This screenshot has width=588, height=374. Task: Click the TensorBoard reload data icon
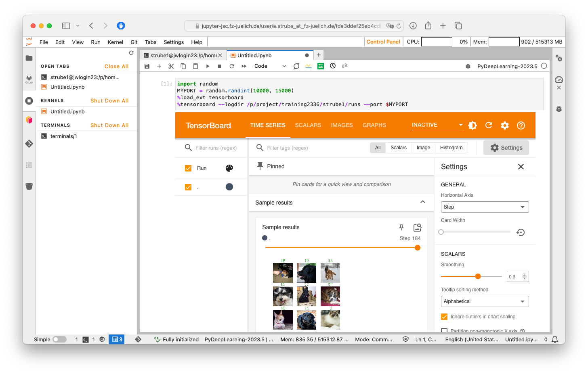489,125
